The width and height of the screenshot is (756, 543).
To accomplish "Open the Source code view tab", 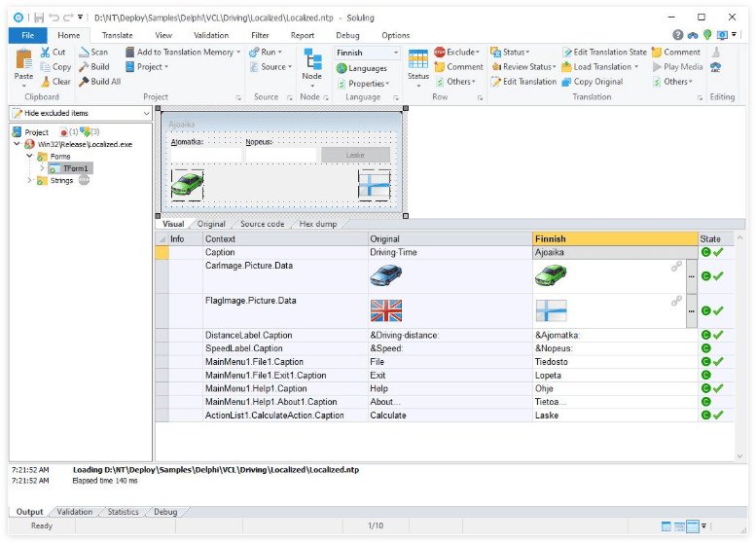I will tap(263, 224).
